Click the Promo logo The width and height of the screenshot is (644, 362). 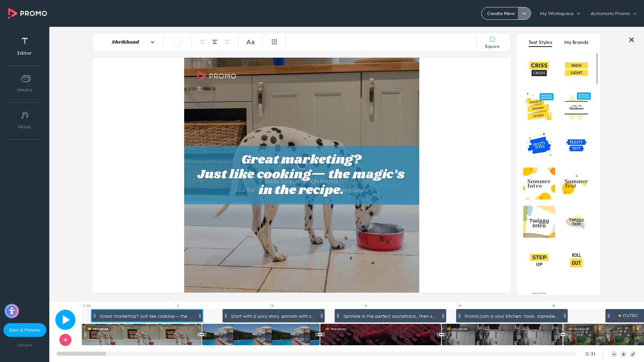click(x=28, y=13)
